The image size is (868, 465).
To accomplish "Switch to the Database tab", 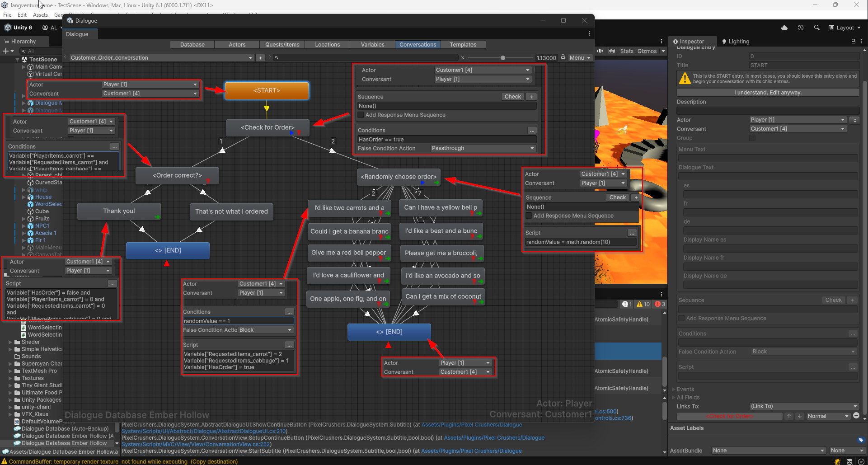I will pyautogui.click(x=192, y=45).
